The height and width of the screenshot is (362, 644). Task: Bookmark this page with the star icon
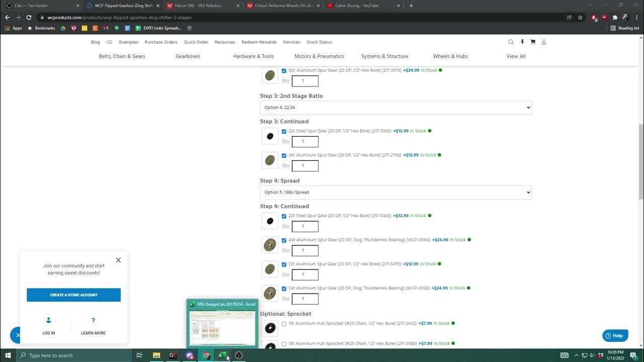580,17
